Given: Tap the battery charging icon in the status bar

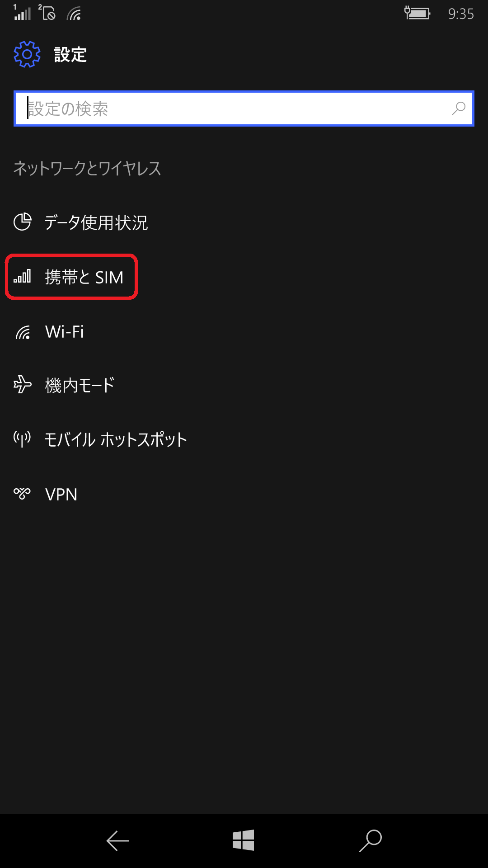Looking at the screenshot, I should pos(417,13).
